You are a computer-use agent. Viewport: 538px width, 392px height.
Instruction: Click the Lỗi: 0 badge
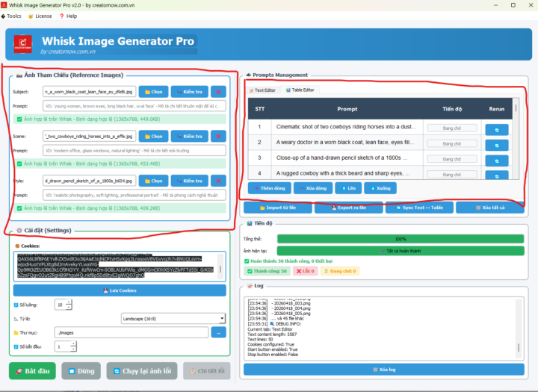click(x=306, y=271)
